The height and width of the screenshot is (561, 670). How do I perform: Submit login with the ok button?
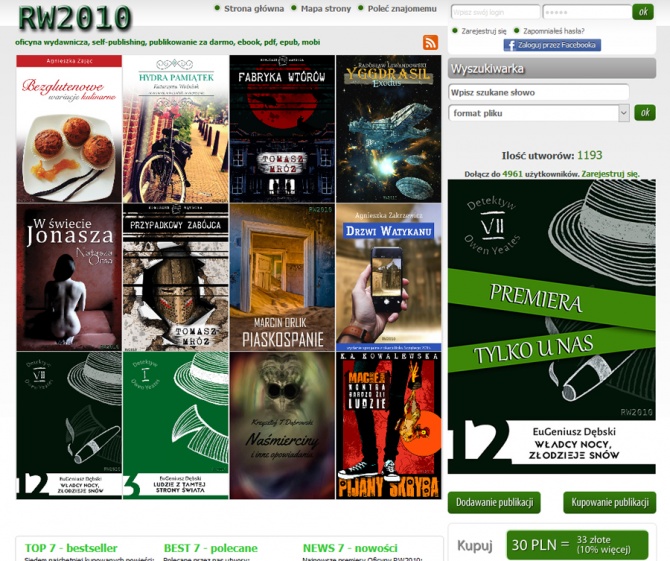pos(643,12)
